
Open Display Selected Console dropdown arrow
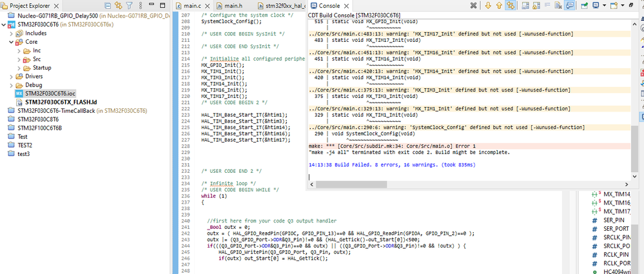click(605, 5)
